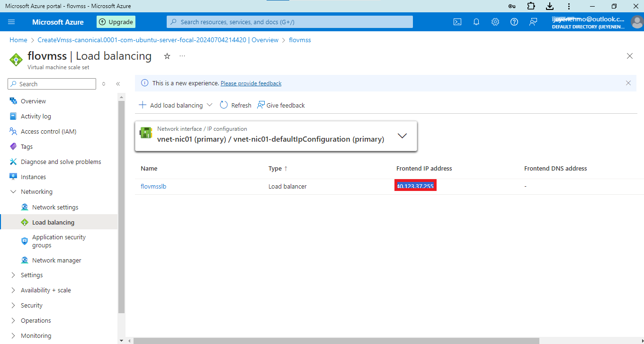The width and height of the screenshot is (644, 344).
Task: Click the horizontal scrollbar at bottom
Action: tap(336, 341)
